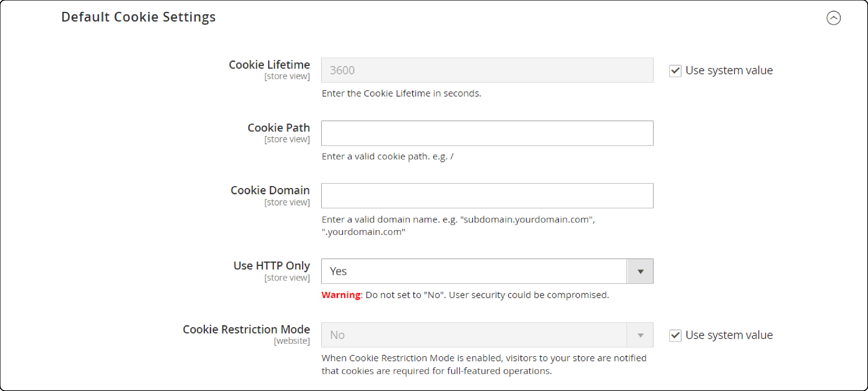Viewport: 868px width, 391px height.
Task: Click the [website] scope label
Action: [292, 341]
